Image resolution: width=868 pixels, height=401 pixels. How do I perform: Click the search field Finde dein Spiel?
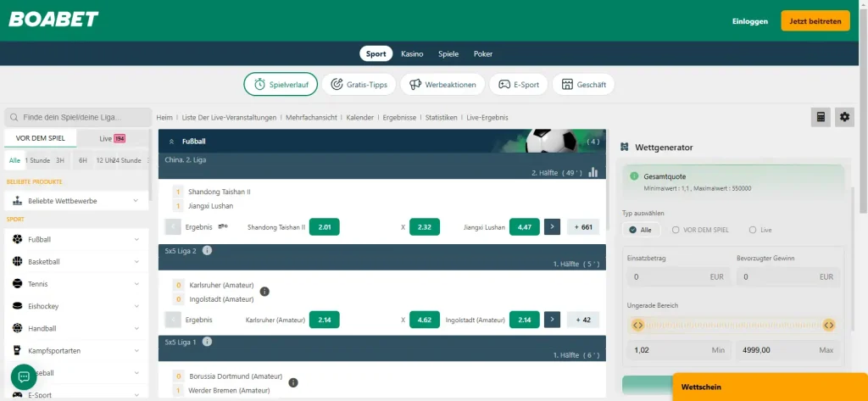pos(78,118)
